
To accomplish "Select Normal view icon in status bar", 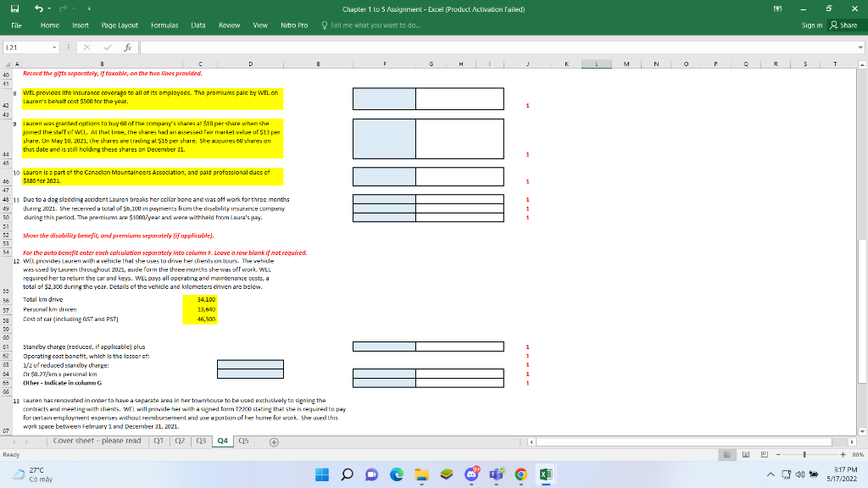I will pos(726,454).
